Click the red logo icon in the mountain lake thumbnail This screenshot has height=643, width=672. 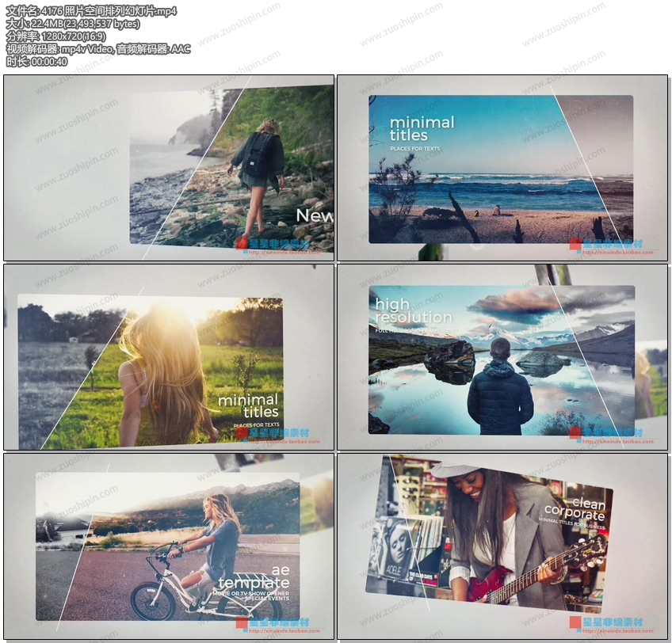point(575,433)
